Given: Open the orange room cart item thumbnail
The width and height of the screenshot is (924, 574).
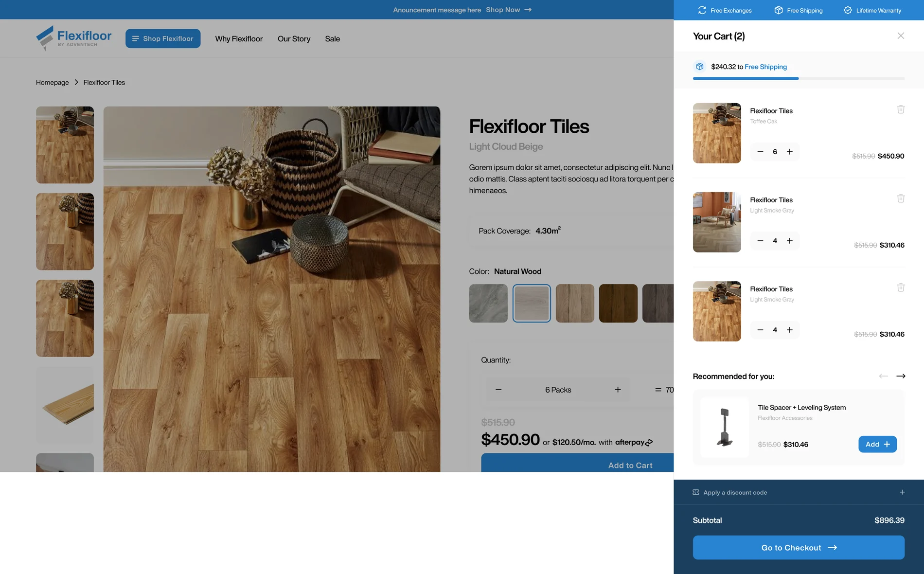Looking at the screenshot, I should (x=717, y=222).
